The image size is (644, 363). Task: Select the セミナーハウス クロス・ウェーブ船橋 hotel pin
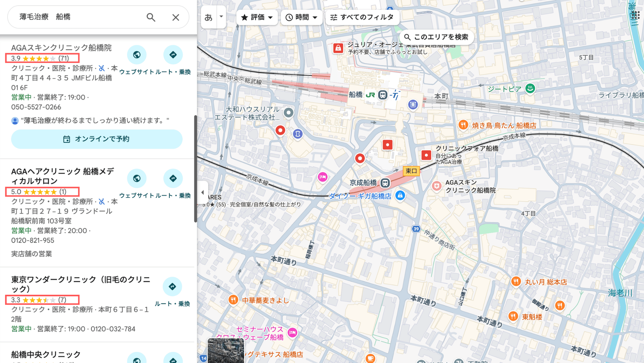(x=292, y=332)
